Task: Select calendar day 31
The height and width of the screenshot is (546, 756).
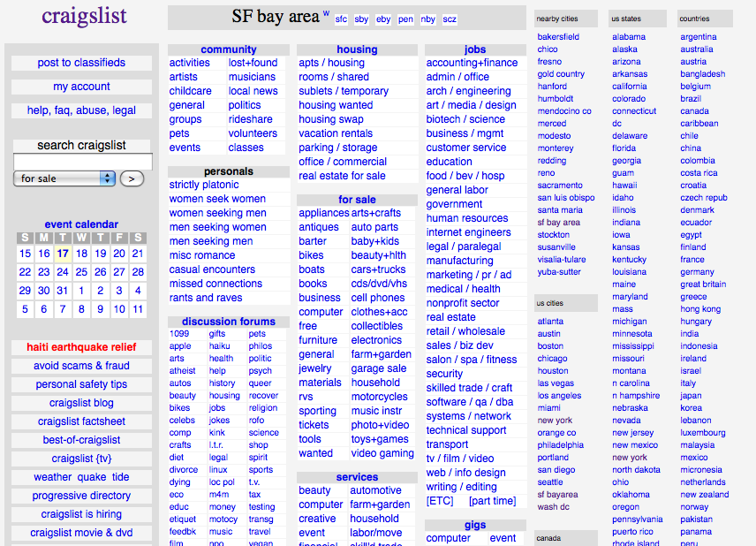Action: click(63, 291)
